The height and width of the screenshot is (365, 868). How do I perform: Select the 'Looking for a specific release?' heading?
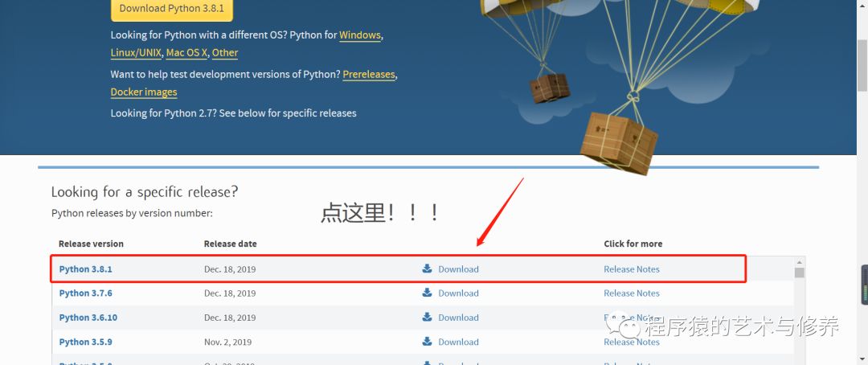click(145, 192)
